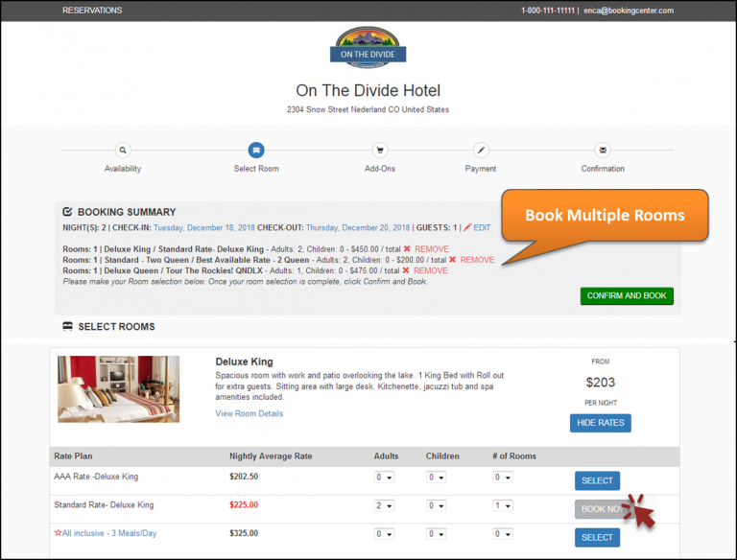The width and height of the screenshot is (737, 560).
Task: Go to Payment step label
Action: click(481, 169)
